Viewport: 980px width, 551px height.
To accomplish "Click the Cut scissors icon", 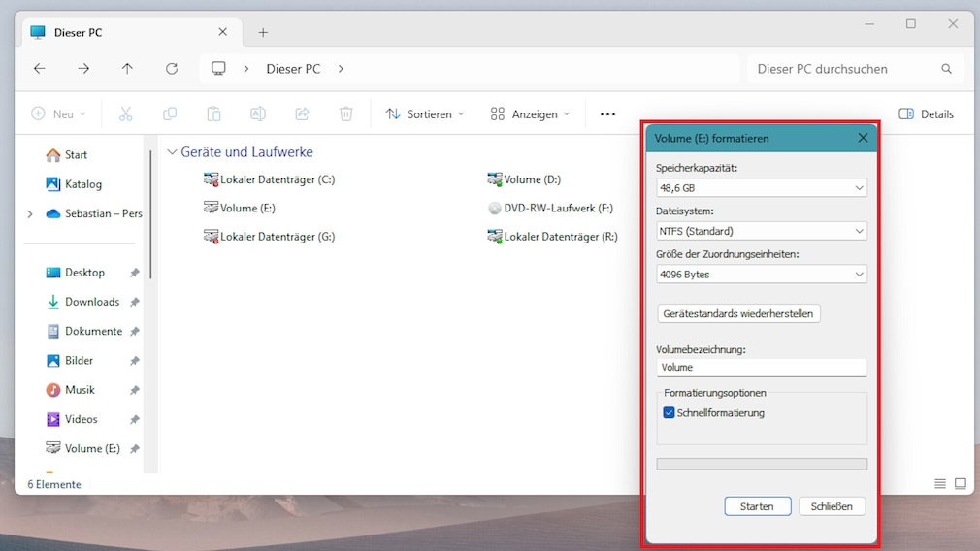I will point(125,114).
